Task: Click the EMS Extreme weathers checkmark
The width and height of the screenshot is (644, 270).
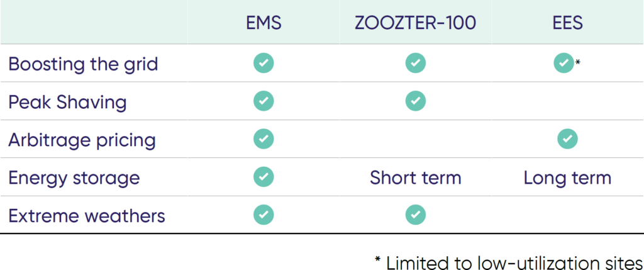Action: coord(264,215)
